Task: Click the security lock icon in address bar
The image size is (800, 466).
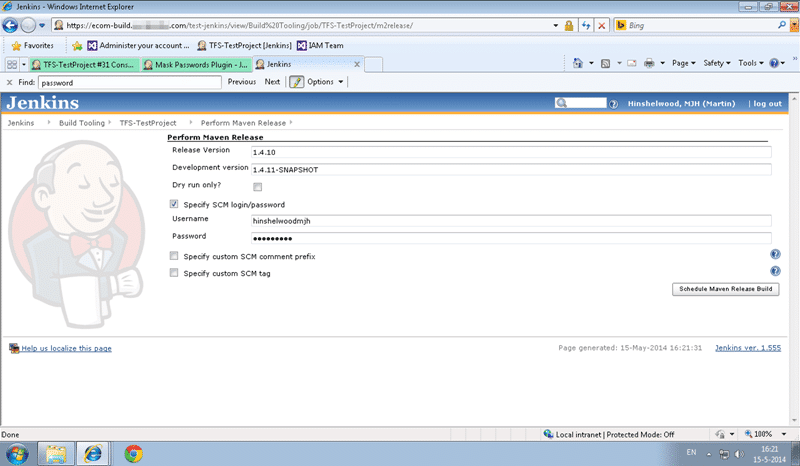Action: pyautogui.click(x=568, y=26)
